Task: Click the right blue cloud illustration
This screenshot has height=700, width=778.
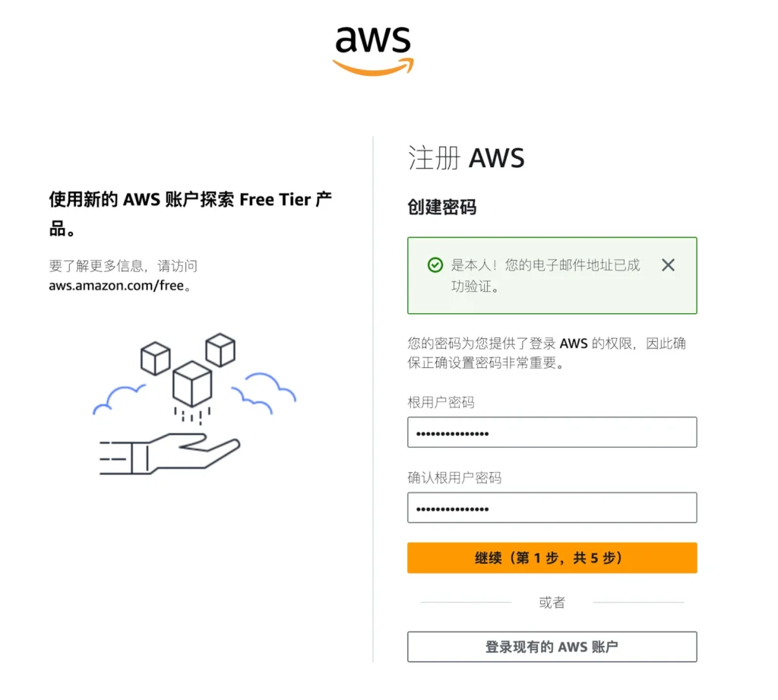Action: (x=264, y=393)
